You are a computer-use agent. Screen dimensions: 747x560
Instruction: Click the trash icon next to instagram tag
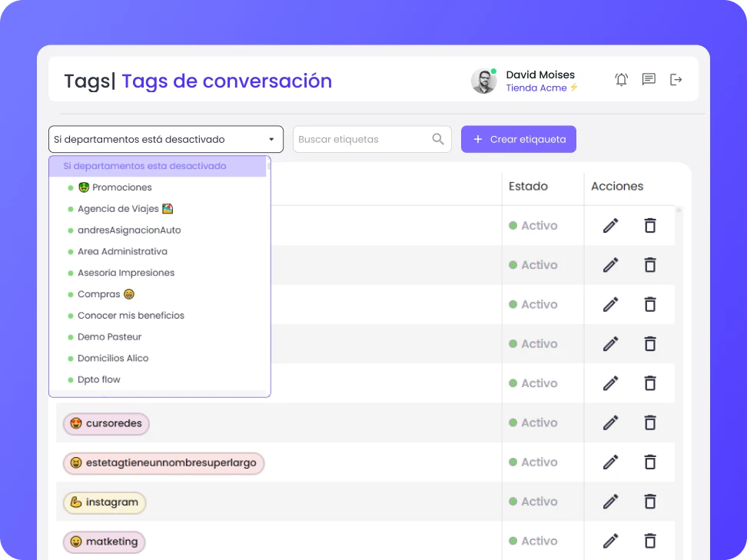tap(650, 502)
